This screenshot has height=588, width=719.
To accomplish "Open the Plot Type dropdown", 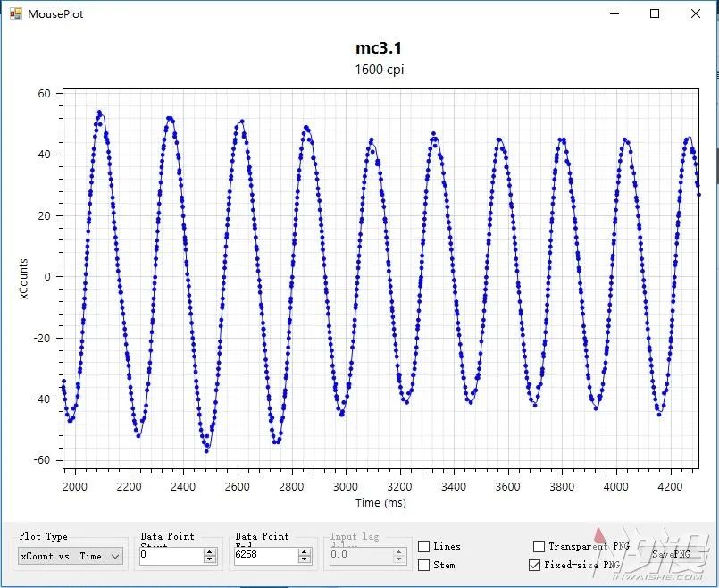I will tap(71, 556).
